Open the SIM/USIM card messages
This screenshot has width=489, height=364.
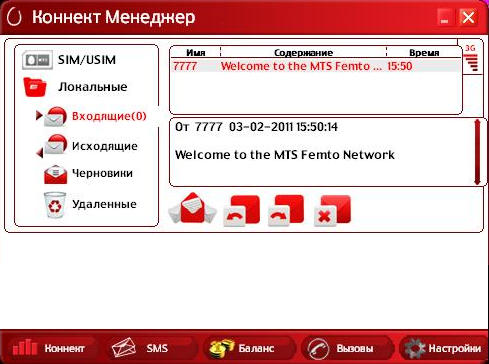pyautogui.click(x=69, y=60)
